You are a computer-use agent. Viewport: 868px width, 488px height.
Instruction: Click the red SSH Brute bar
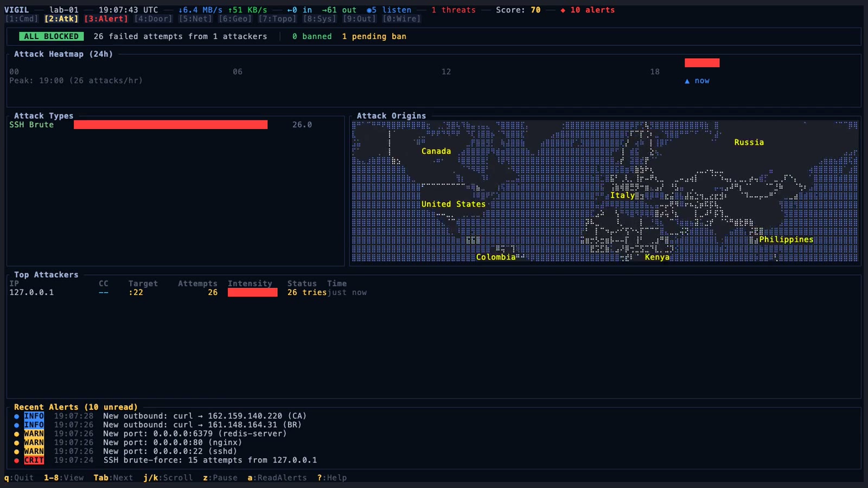coord(170,125)
